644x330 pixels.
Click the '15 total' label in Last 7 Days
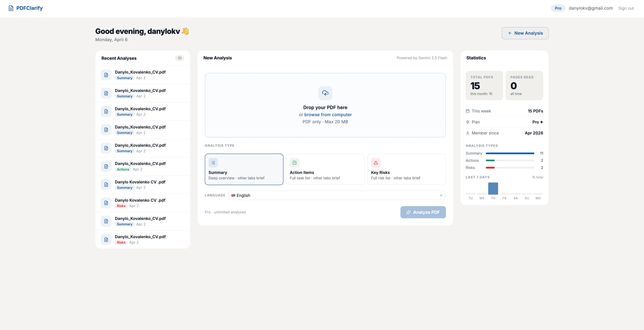pyautogui.click(x=537, y=177)
